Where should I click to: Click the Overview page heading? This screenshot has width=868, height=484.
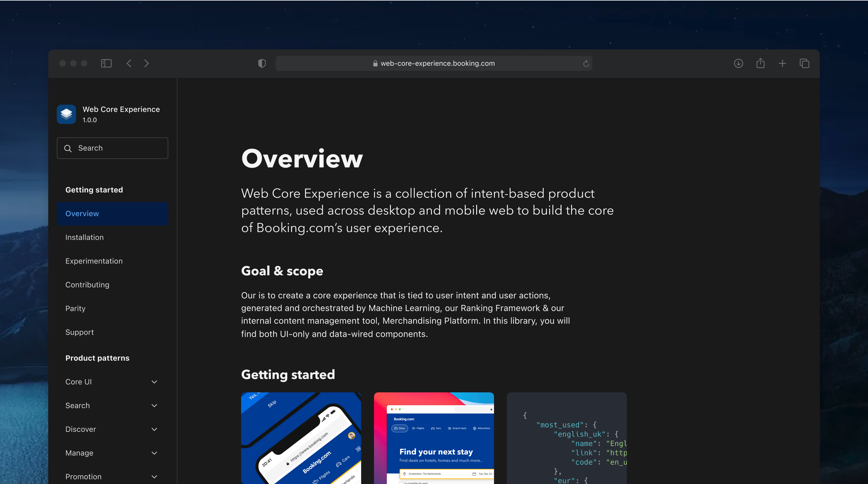tap(302, 159)
